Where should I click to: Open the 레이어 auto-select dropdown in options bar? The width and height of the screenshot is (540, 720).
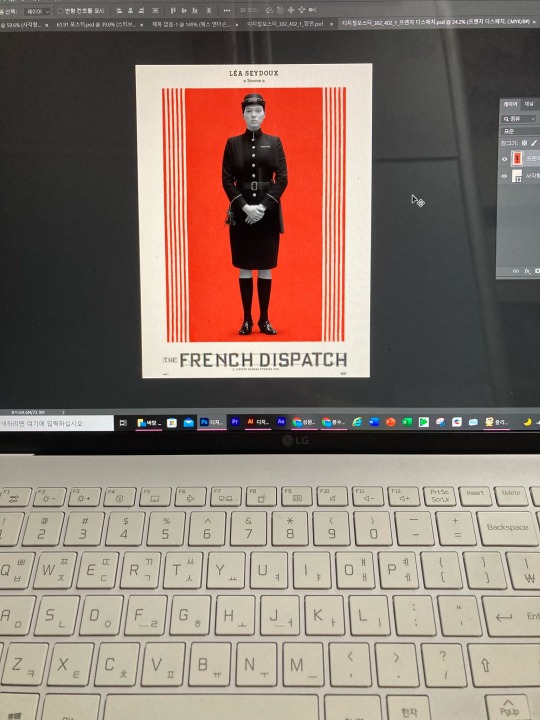click(37, 11)
